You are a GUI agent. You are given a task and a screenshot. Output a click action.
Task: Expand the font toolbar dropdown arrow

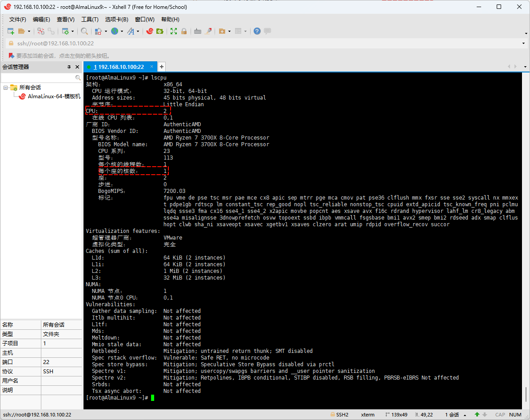pos(138,32)
